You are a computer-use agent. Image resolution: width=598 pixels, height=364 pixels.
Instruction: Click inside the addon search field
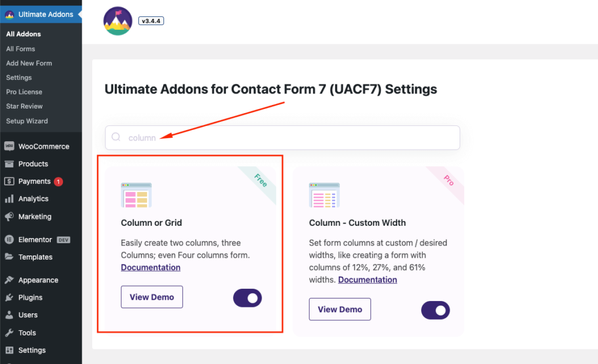pyautogui.click(x=280, y=137)
